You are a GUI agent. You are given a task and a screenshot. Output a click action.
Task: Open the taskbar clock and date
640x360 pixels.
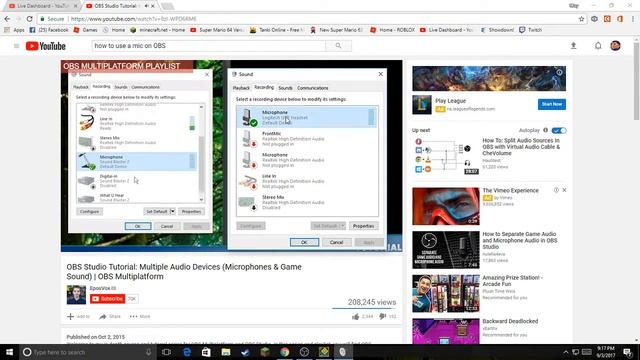pyautogui.click(x=606, y=352)
